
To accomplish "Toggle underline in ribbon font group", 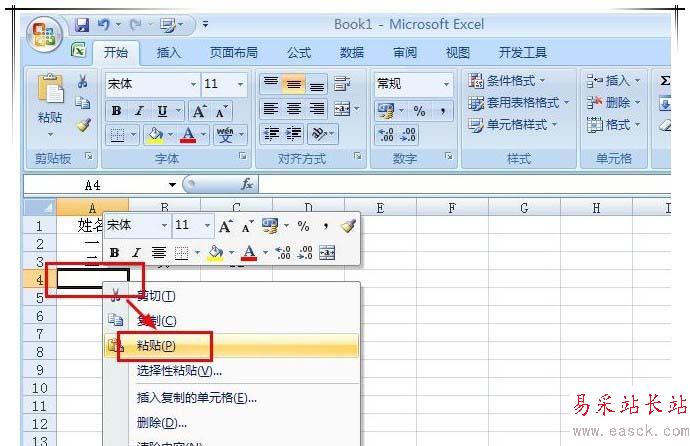I will tap(162, 111).
